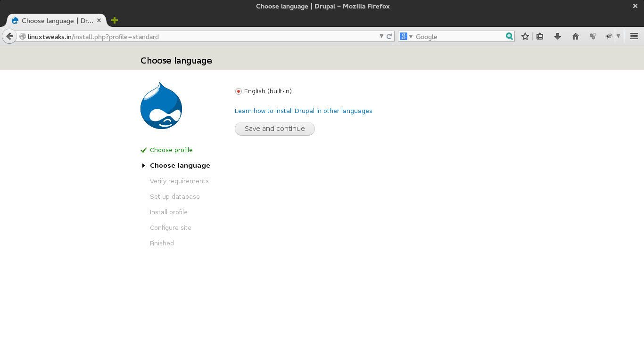Image resolution: width=644 pixels, height=348 pixels.
Task: Show bookmarks list icon
Action: click(x=540, y=36)
